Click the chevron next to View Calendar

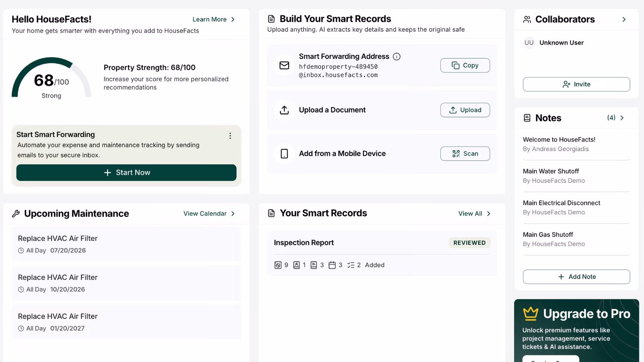pyautogui.click(x=233, y=214)
